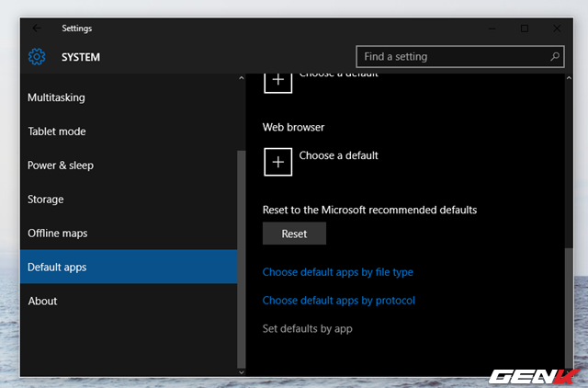The width and height of the screenshot is (588, 388).
Task: Open Offline maps settings
Action: coord(129,233)
